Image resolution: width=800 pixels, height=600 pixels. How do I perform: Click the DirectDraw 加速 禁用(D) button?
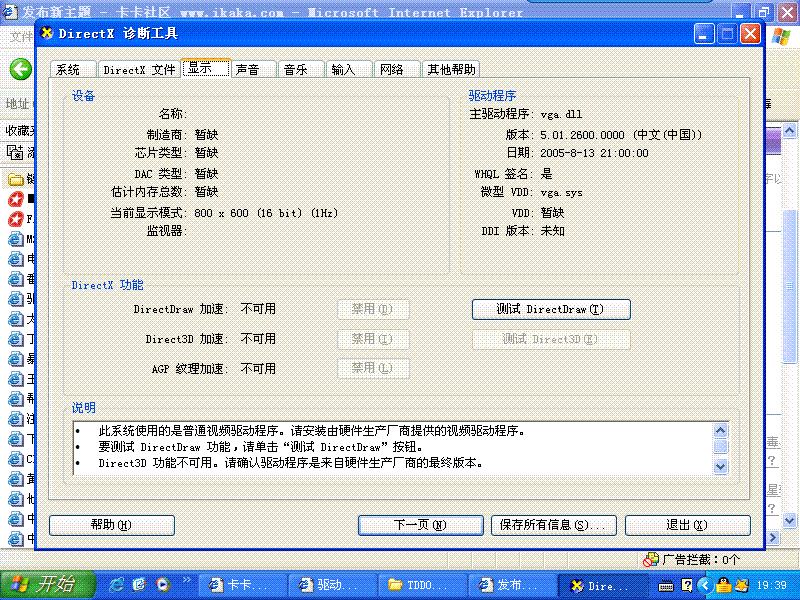(373, 309)
